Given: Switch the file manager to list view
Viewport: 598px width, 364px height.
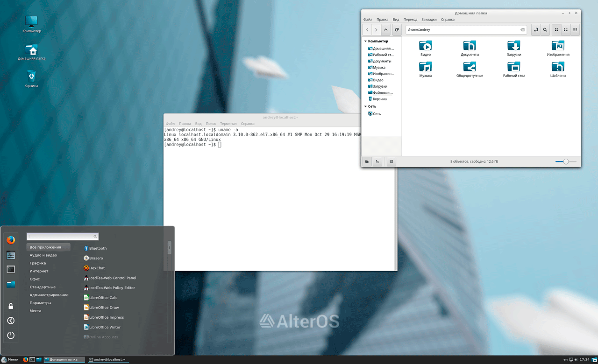Looking at the screenshot, I should click(566, 30).
